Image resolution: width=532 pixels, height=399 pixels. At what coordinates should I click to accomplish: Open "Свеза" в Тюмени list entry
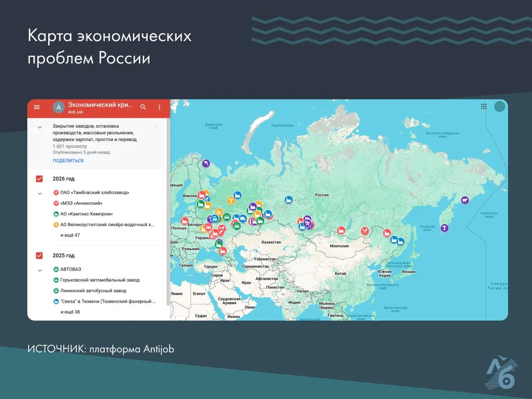click(108, 302)
